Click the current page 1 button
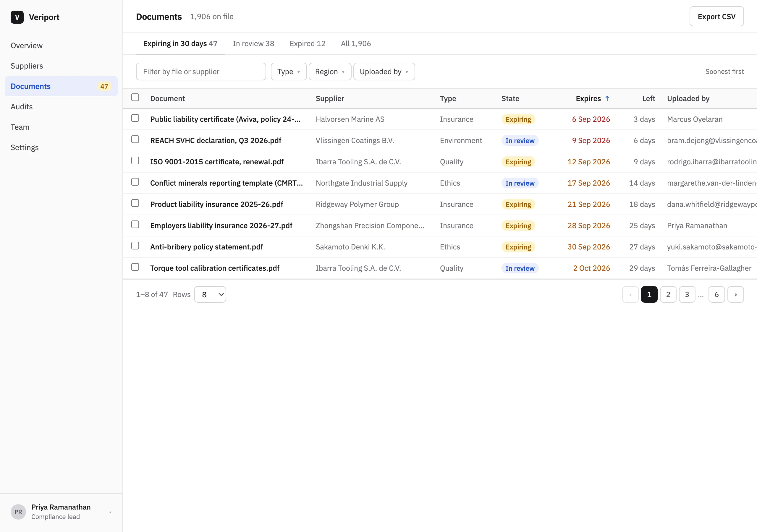The height and width of the screenshot is (532, 757). pyautogui.click(x=649, y=294)
